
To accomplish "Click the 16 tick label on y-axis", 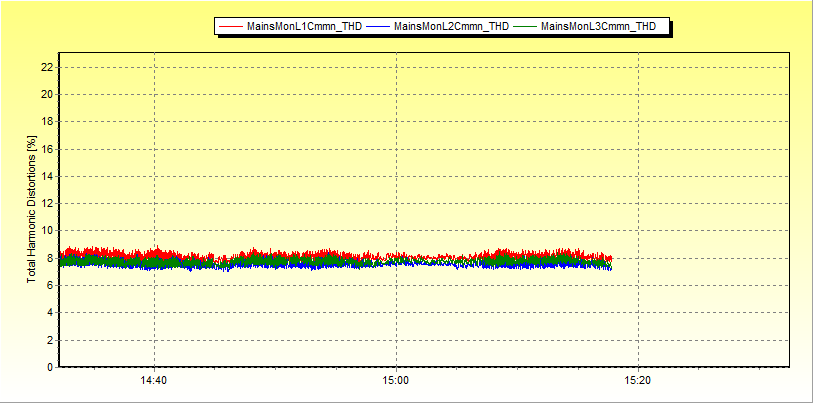I will point(47,149).
